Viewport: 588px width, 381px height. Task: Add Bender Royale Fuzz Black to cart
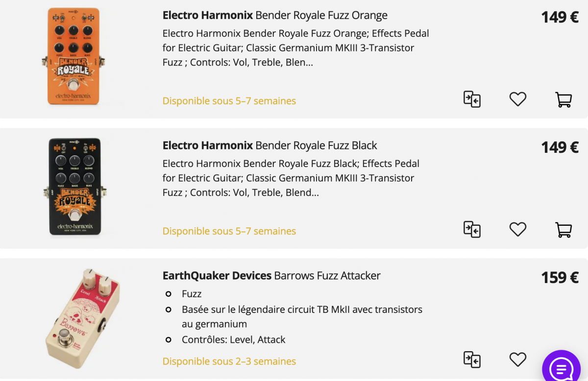click(563, 229)
